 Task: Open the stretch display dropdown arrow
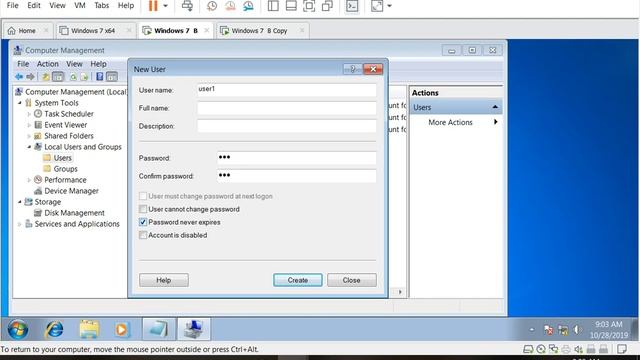(x=389, y=6)
